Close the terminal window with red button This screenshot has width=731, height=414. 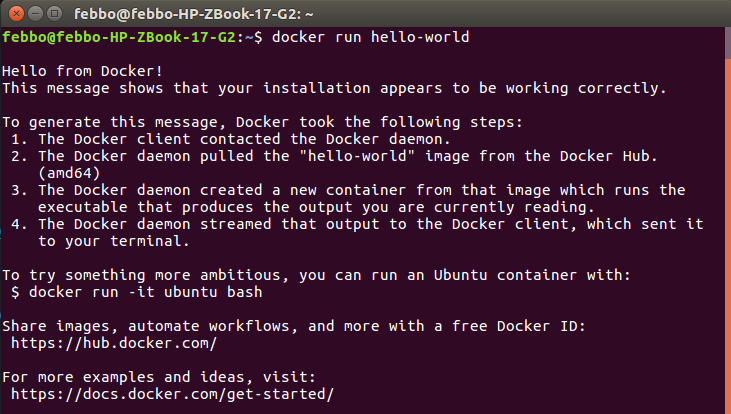[x=16, y=14]
